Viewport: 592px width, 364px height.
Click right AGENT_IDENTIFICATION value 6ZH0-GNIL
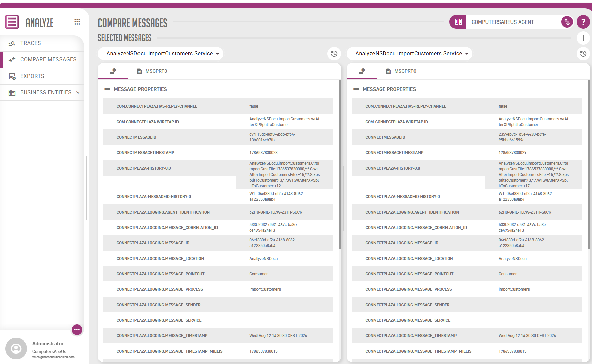[525, 212]
